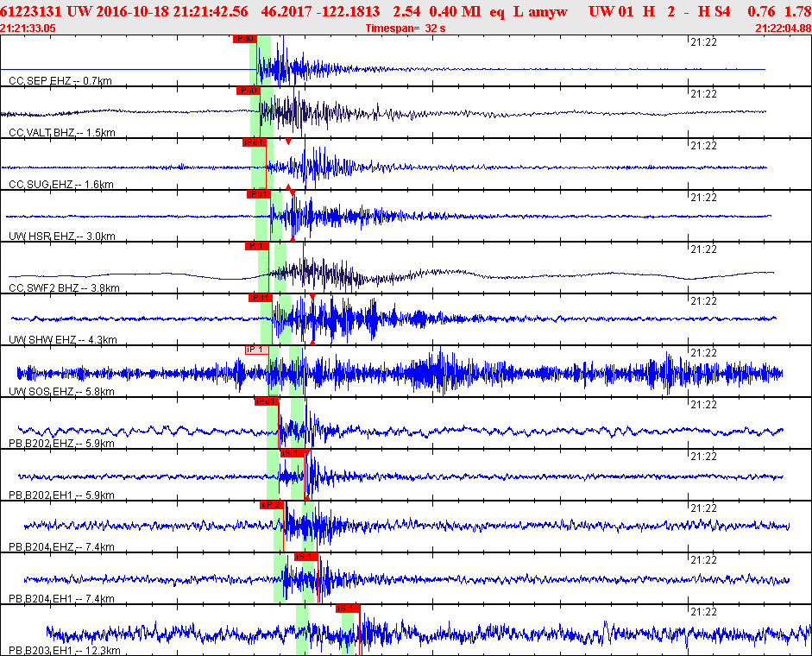812x656 pixels.
Task: Click the event ID 61223131 in header
Action: tap(31, 11)
